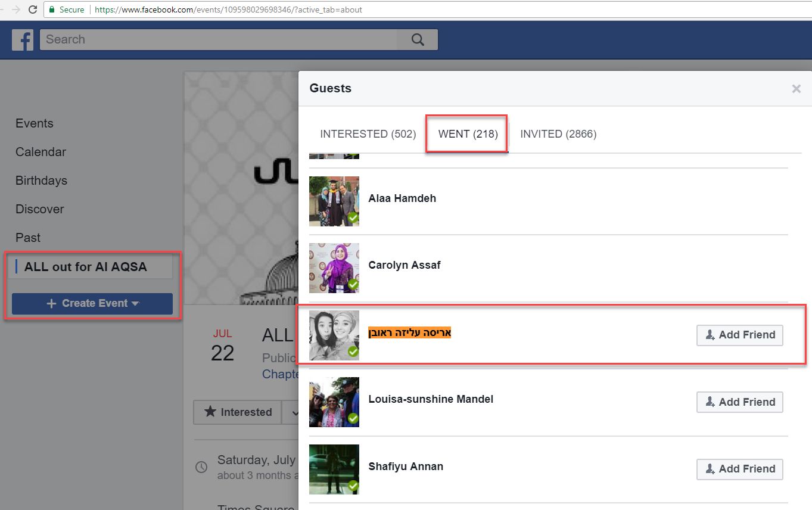This screenshot has height=510, width=812.
Task: Reload the page with browser refresh icon
Action: 33,10
